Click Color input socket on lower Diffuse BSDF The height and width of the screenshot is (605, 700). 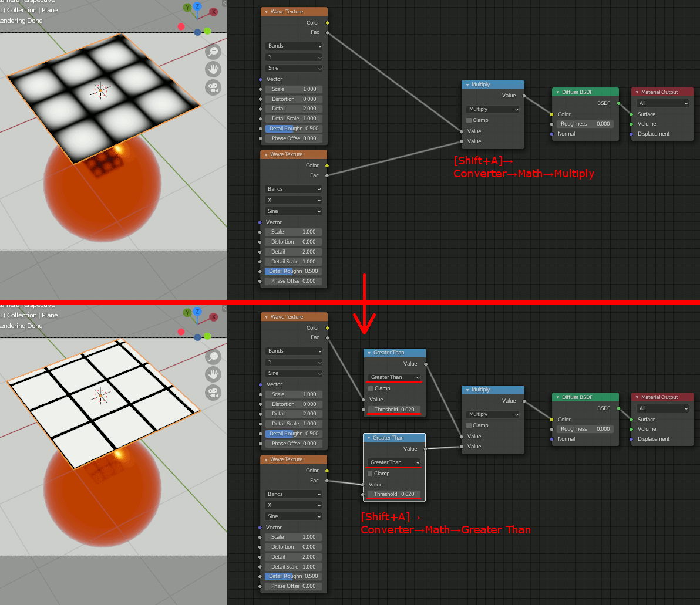pyautogui.click(x=552, y=420)
